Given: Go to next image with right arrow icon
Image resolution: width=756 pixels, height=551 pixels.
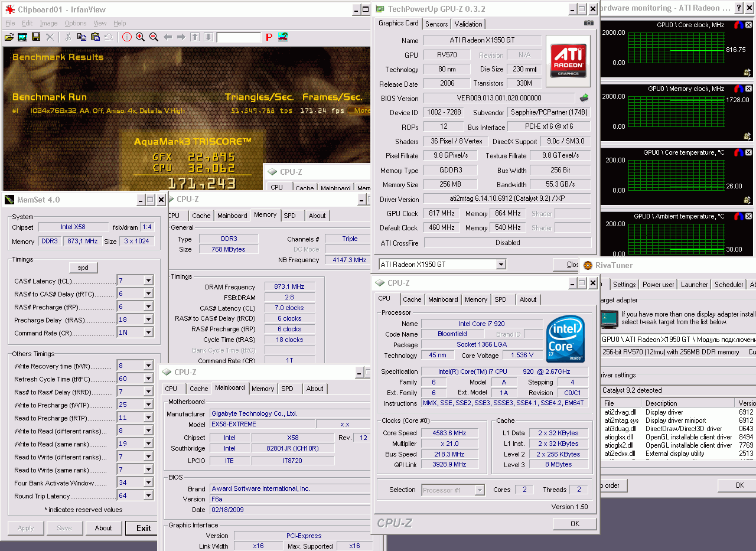Looking at the screenshot, I should pos(181,37).
